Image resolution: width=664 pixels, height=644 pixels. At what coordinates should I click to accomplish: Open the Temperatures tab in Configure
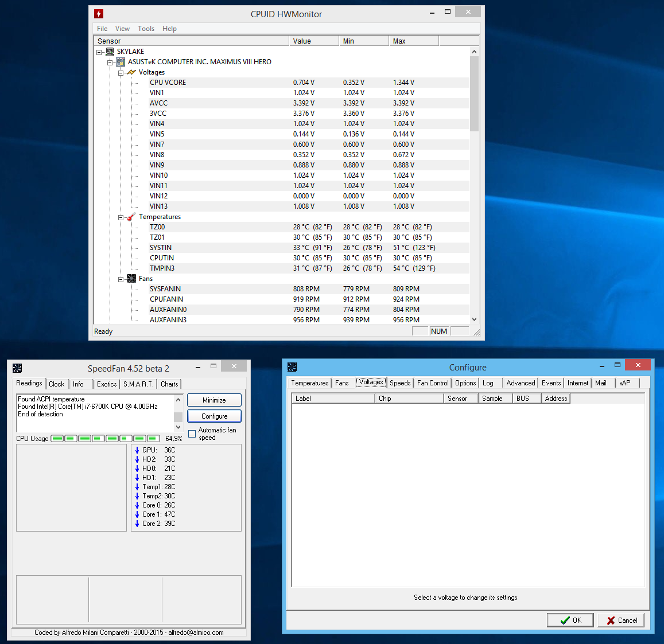[309, 383]
